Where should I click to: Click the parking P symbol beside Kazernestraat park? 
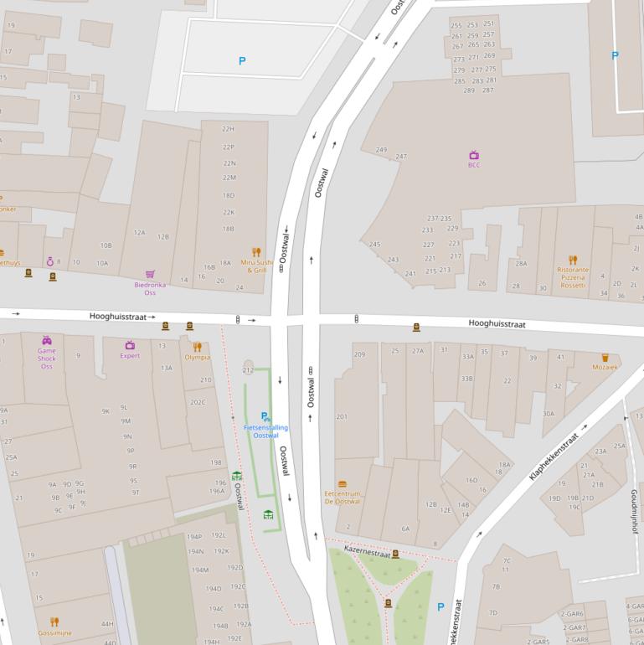(x=440, y=607)
